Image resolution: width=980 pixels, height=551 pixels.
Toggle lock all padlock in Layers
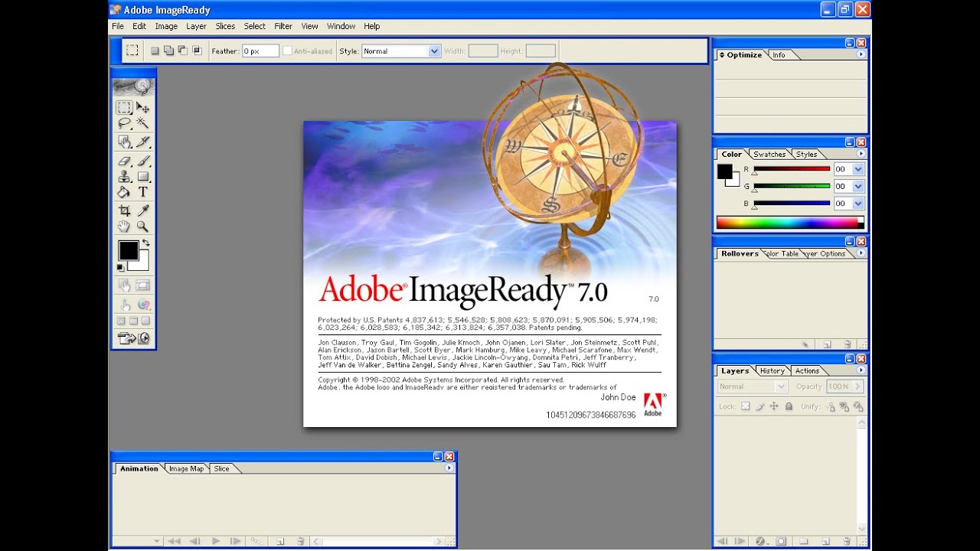[789, 406]
